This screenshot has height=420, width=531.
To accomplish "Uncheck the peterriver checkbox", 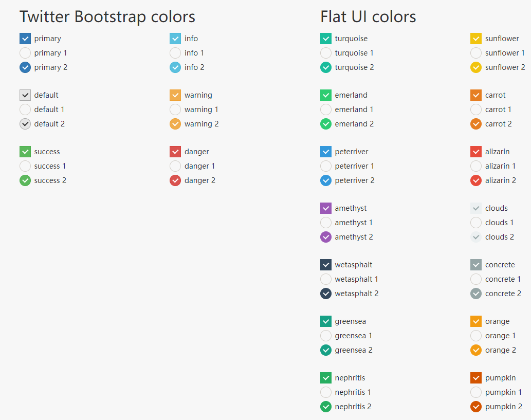I will coord(326,152).
